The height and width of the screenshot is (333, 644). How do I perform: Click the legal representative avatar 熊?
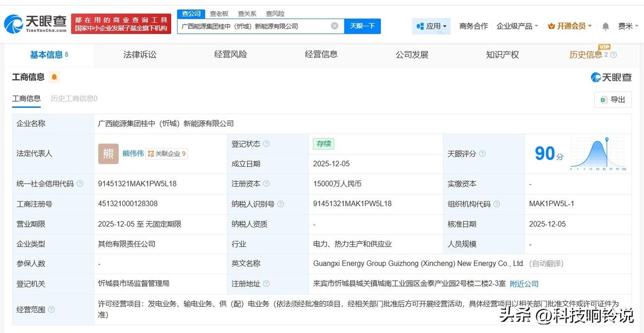point(108,154)
